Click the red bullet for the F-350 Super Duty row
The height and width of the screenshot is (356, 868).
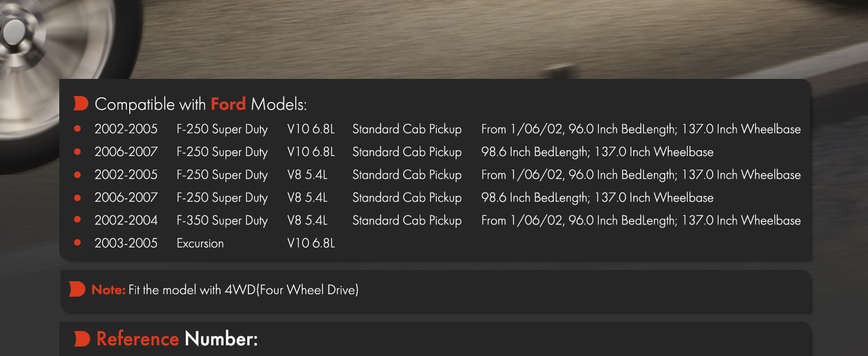(x=77, y=220)
